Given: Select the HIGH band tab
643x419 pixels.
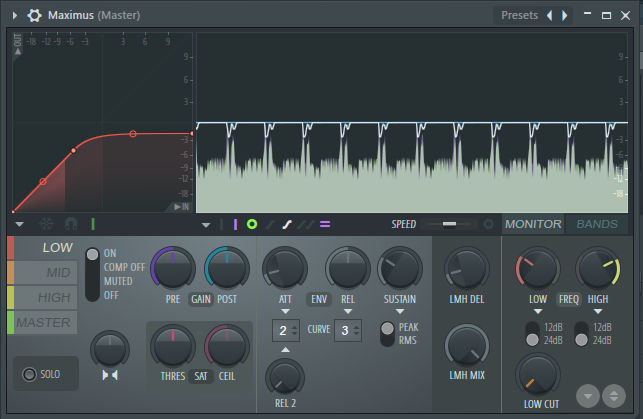Looking at the screenshot, I should point(43,298).
